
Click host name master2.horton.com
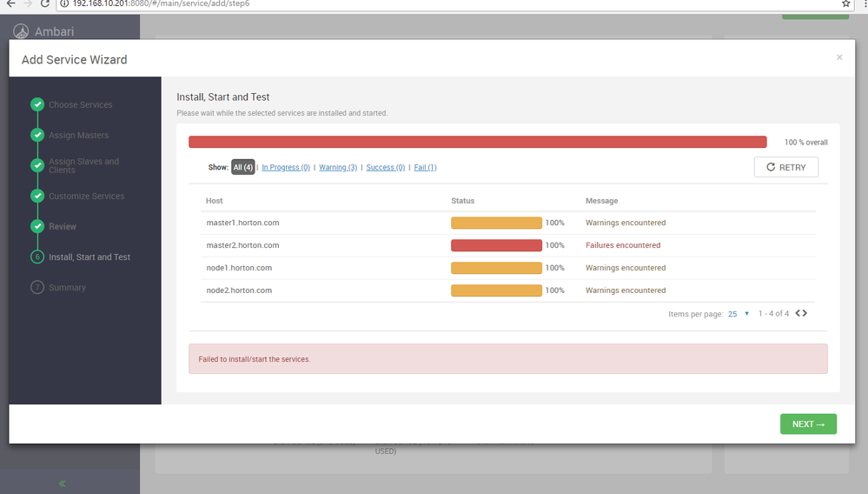click(242, 245)
